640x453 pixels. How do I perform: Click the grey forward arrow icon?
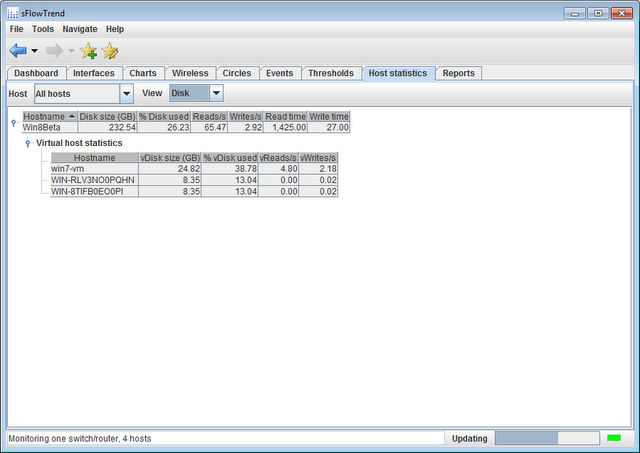click(x=54, y=51)
